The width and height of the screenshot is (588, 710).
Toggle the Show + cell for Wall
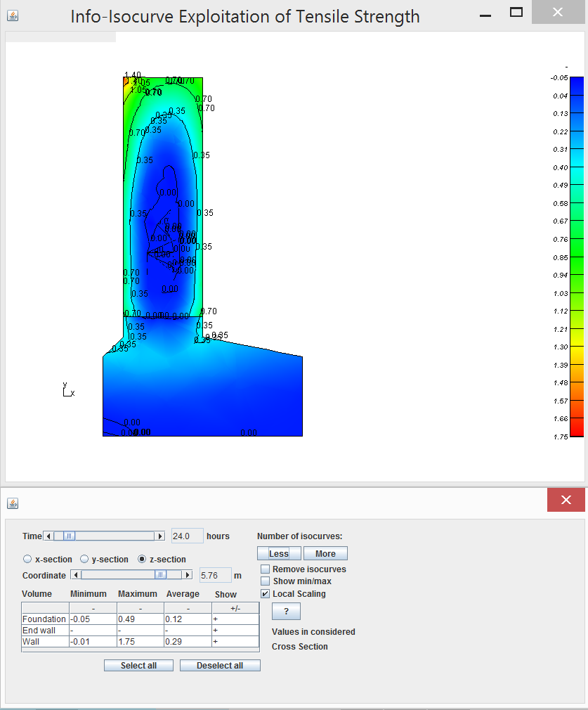coord(235,642)
